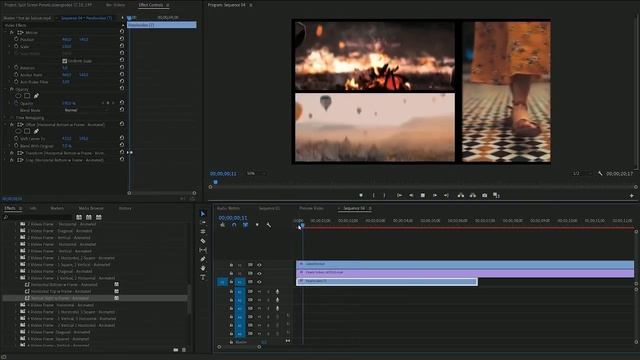Open the Markers tab
640x360 pixels.
pyautogui.click(x=57, y=208)
